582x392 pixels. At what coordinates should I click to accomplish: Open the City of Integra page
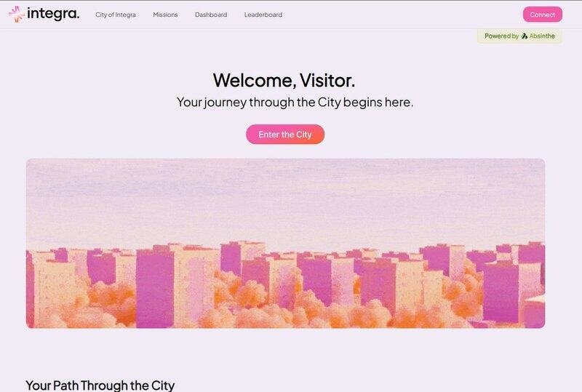[x=116, y=15]
